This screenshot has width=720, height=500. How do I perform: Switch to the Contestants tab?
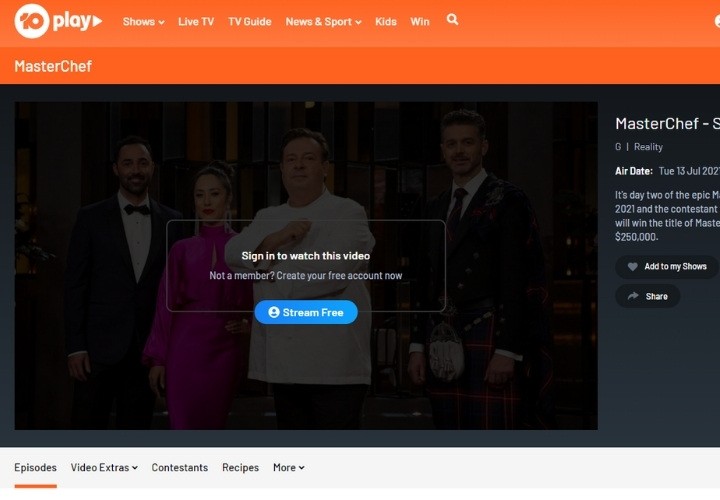pyautogui.click(x=180, y=468)
